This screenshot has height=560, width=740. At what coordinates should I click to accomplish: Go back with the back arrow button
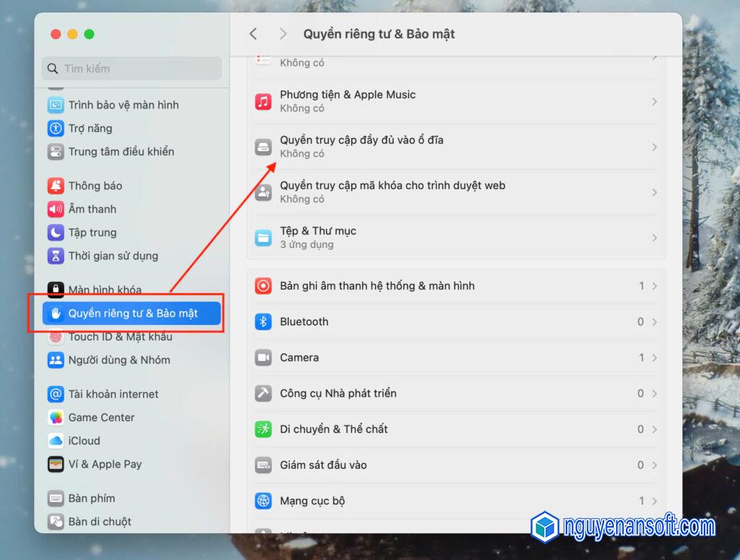pos(253,34)
